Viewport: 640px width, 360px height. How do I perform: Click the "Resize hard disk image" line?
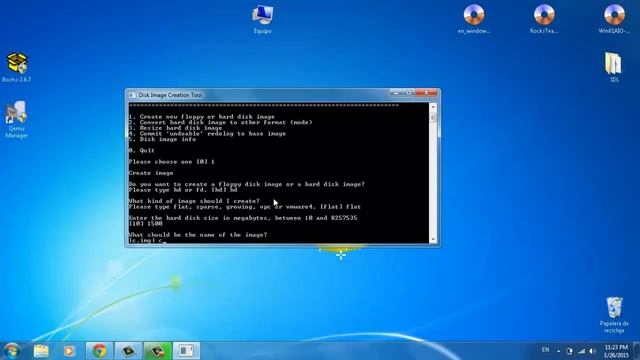pyautogui.click(x=176, y=128)
